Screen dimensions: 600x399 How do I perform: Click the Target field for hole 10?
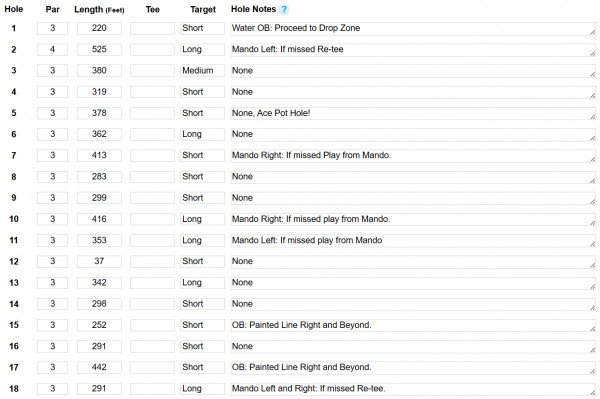[x=202, y=219]
